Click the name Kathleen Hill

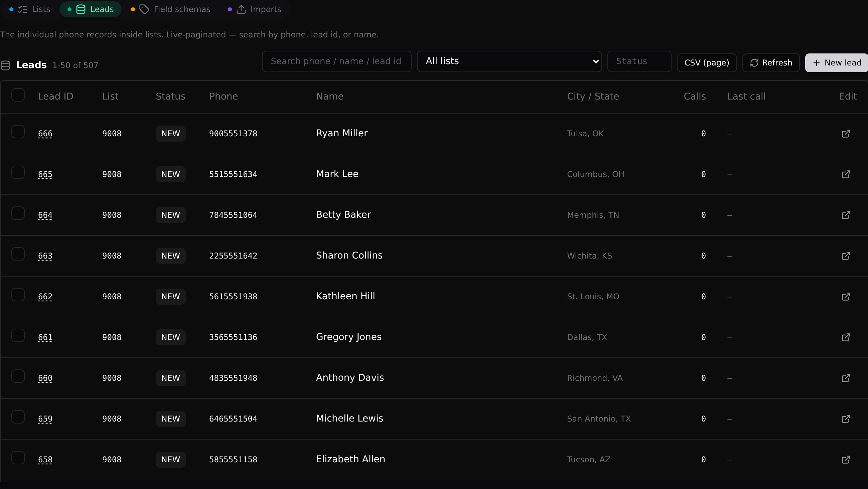tap(345, 296)
